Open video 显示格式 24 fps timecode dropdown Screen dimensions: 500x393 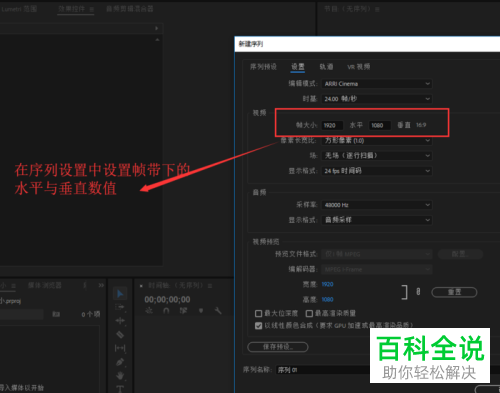click(x=377, y=171)
